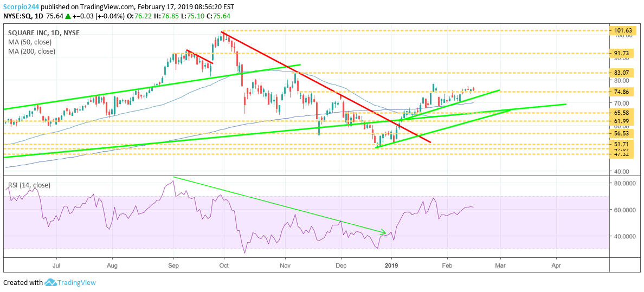Screen dimensions: 644x292
Task: Click the NYSE:SQ ticker symbol in header
Action: click(17, 16)
